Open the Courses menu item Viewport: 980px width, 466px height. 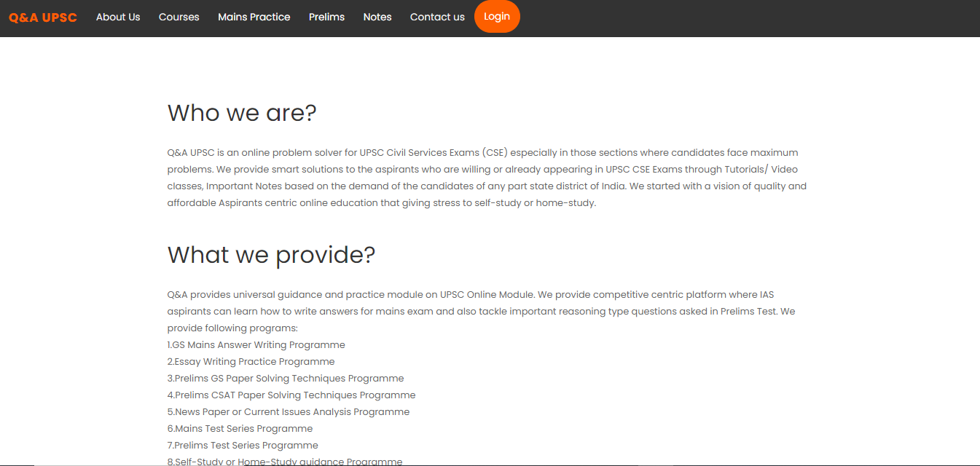coord(179,17)
